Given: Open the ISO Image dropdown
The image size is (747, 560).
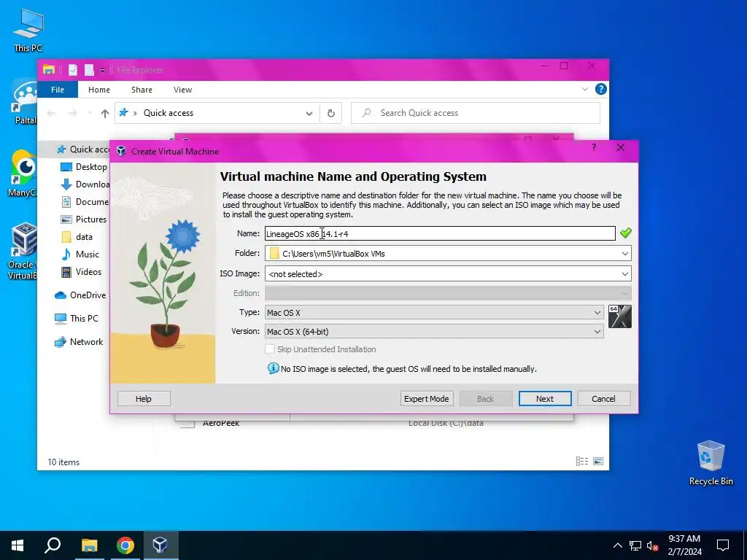Looking at the screenshot, I should pyautogui.click(x=624, y=274).
